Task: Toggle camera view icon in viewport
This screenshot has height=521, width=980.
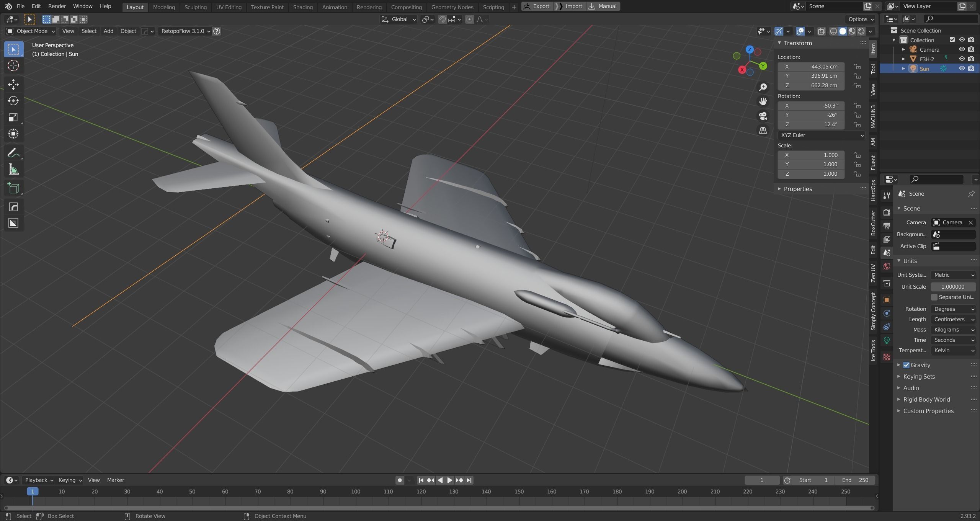Action: [x=763, y=116]
